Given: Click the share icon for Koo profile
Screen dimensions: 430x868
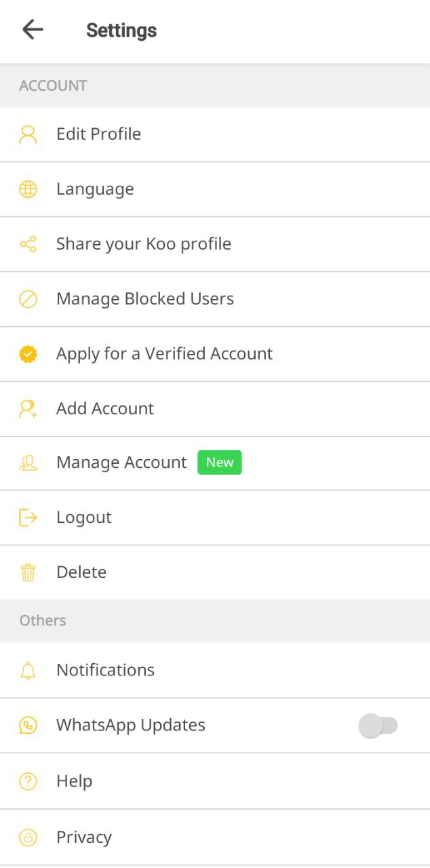Looking at the screenshot, I should [28, 244].
